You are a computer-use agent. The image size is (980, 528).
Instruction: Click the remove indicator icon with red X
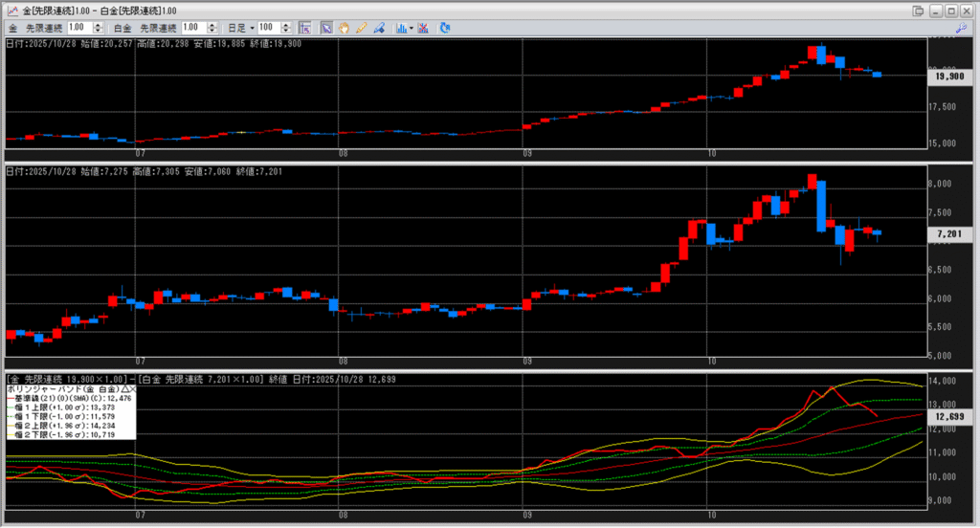point(422,28)
